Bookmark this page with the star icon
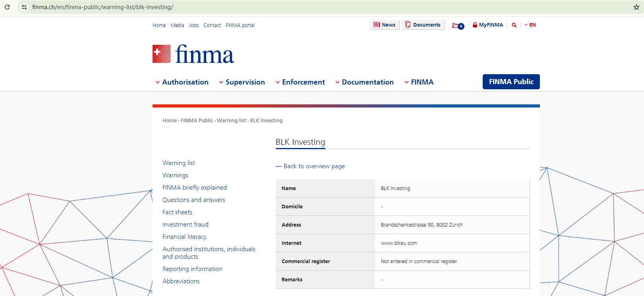Screen dimensions: 644x296 [x=636, y=7]
